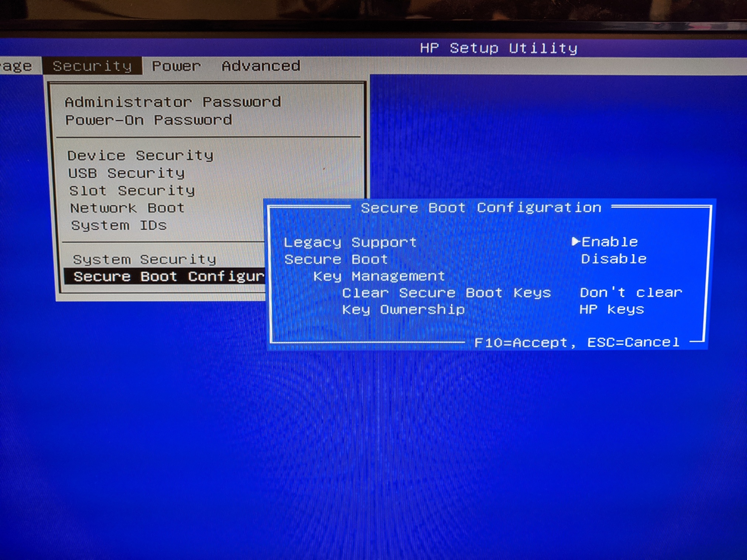Select the Legacy Support setting label
This screenshot has height=560, width=747.
(x=350, y=242)
